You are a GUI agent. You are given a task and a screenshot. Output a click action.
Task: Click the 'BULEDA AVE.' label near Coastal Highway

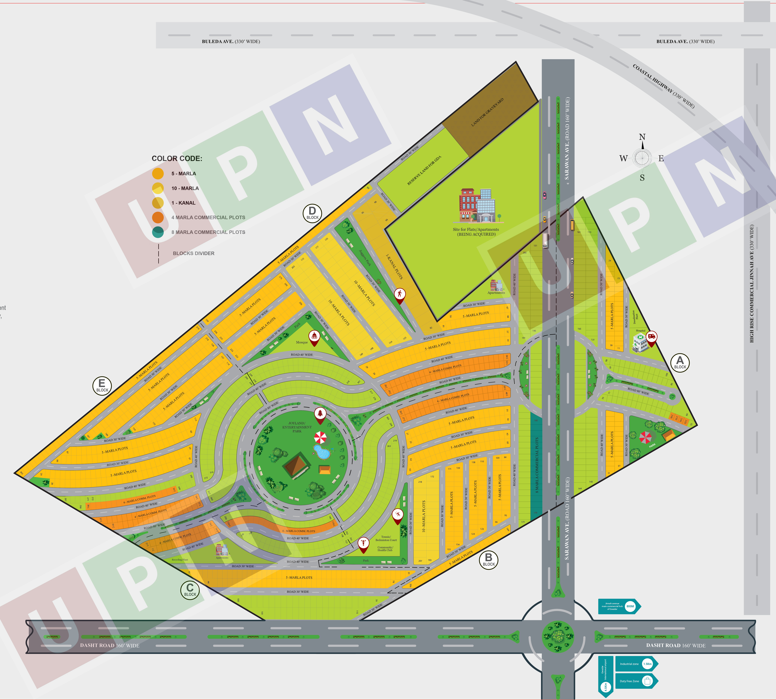[x=685, y=42]
